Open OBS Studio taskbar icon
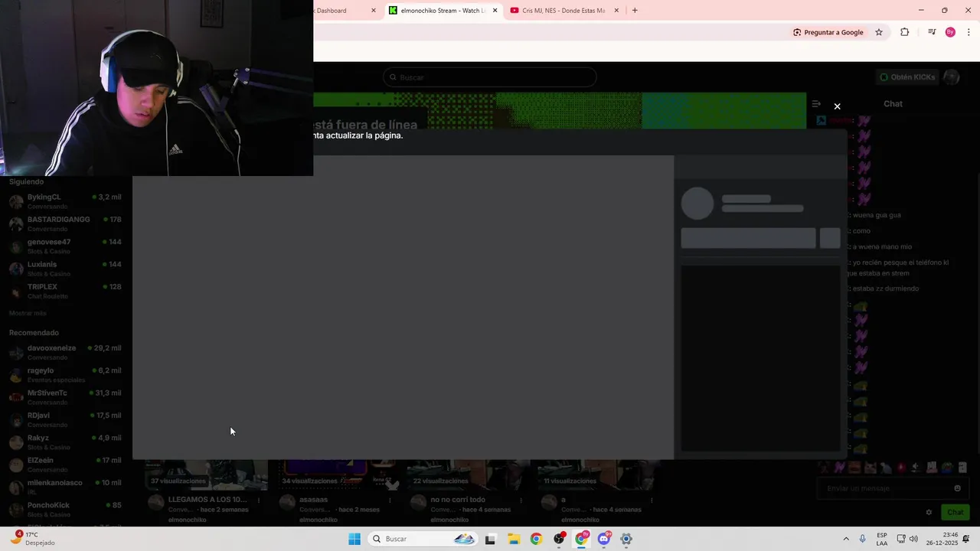 (559, 539)
